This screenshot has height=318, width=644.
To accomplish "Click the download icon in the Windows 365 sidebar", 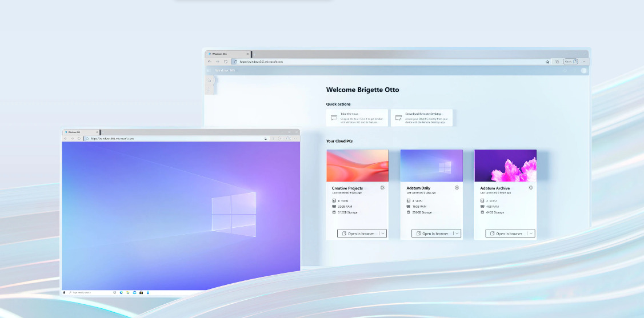I will click(x=209, y=89).
